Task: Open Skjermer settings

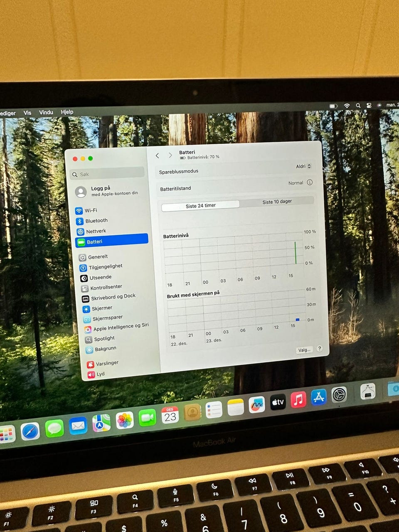Action: [x=98, y=308]
